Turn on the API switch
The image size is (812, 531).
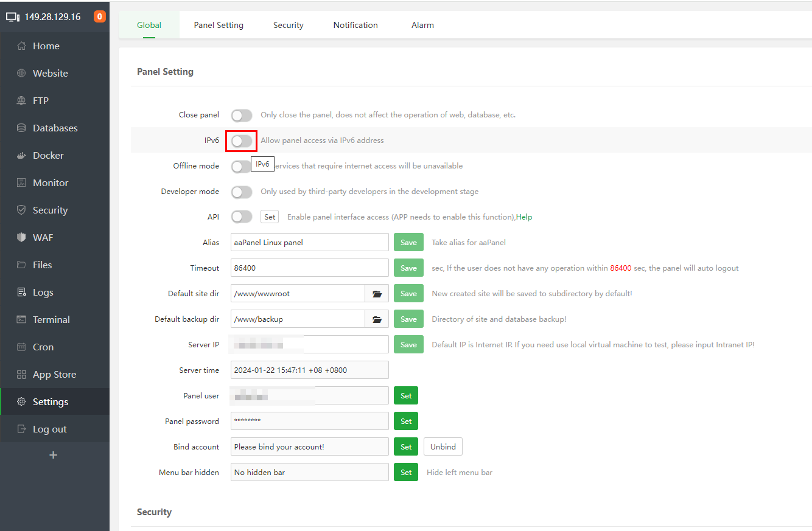click(x=242, y=217)
